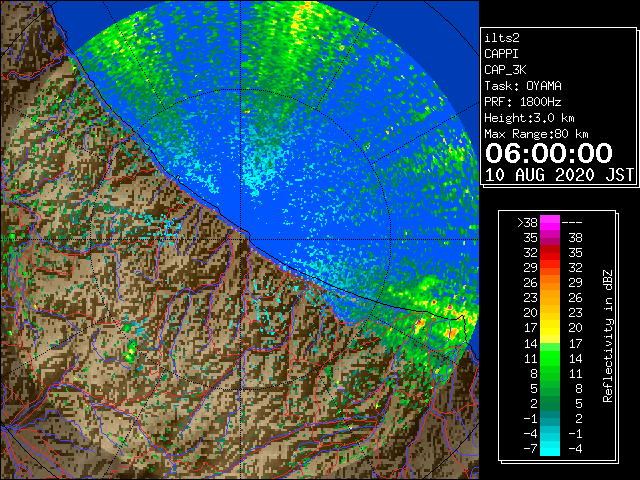Pick the dark red 32–35 dBZ swatch
The height and width of the screenshot is (480, 640).
pyautogui.click(x=550, y=253)
